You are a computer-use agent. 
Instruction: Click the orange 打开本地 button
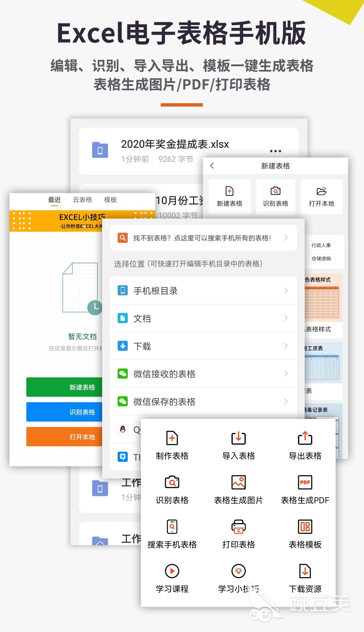tap(64, 437)
